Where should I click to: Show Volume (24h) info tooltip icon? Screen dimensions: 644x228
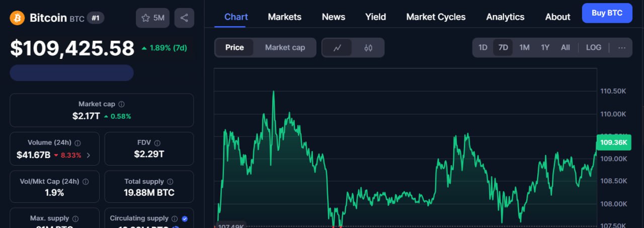coord(77,143)
